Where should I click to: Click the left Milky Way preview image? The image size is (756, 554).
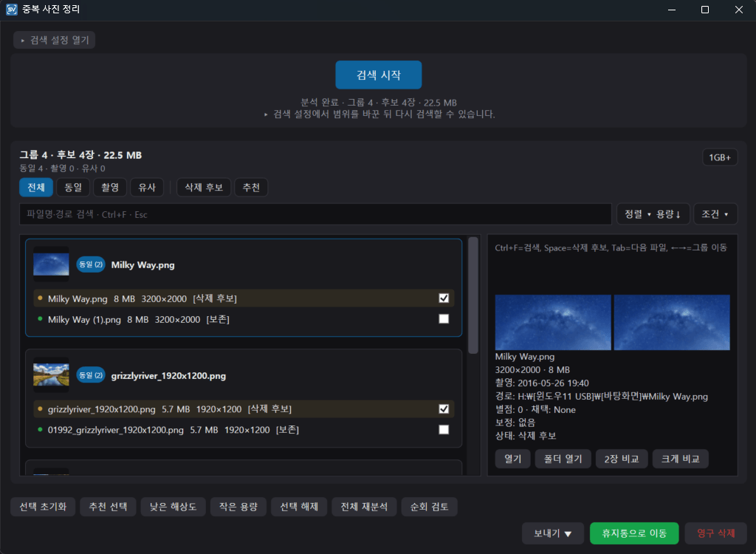point(553,322)
